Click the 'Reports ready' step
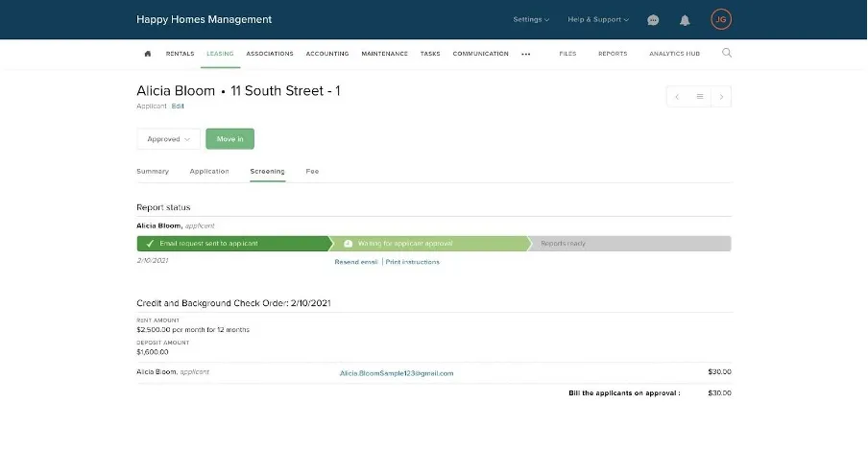 (x=630, y=244)
